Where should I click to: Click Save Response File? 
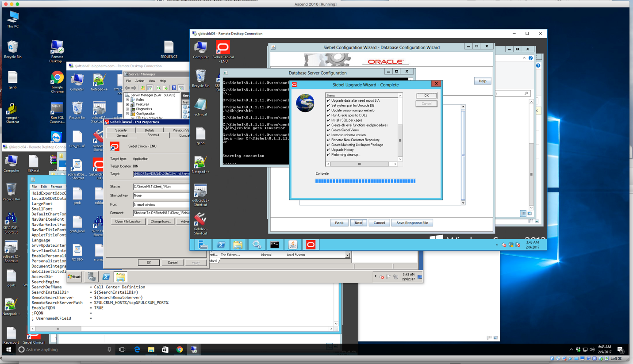click(412, 223)
